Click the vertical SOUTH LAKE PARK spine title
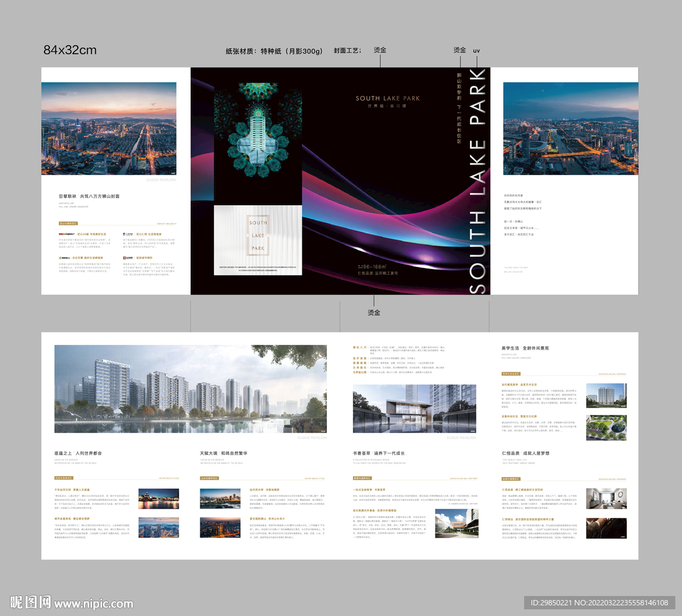The width and height of the screenshot is (682, 616). coord(478,180)
